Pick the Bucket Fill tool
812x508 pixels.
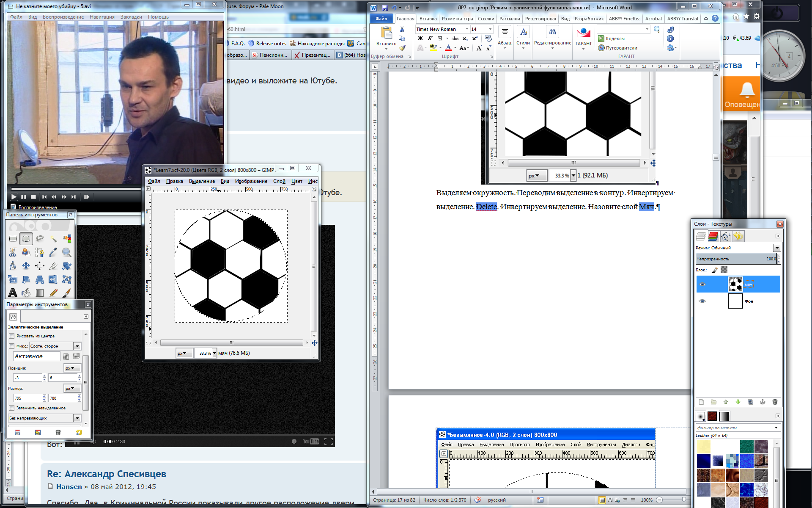pyautogui.click(x=26, y=293)
